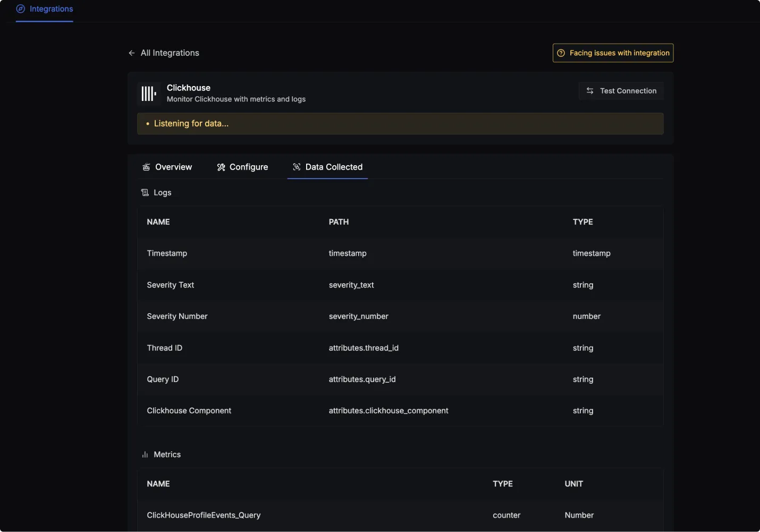Click the Integrations compass icon
This screenshot has height=532, width=760.
pos(21,9)
